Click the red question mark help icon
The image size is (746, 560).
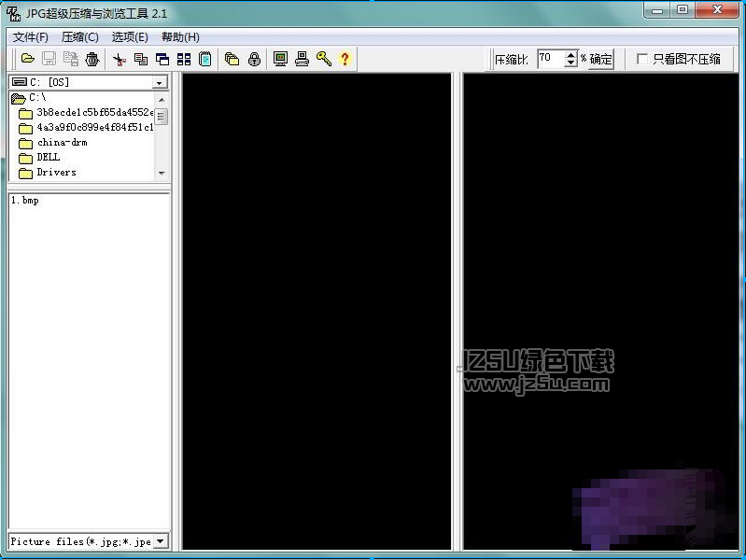(x=345, y=59)
